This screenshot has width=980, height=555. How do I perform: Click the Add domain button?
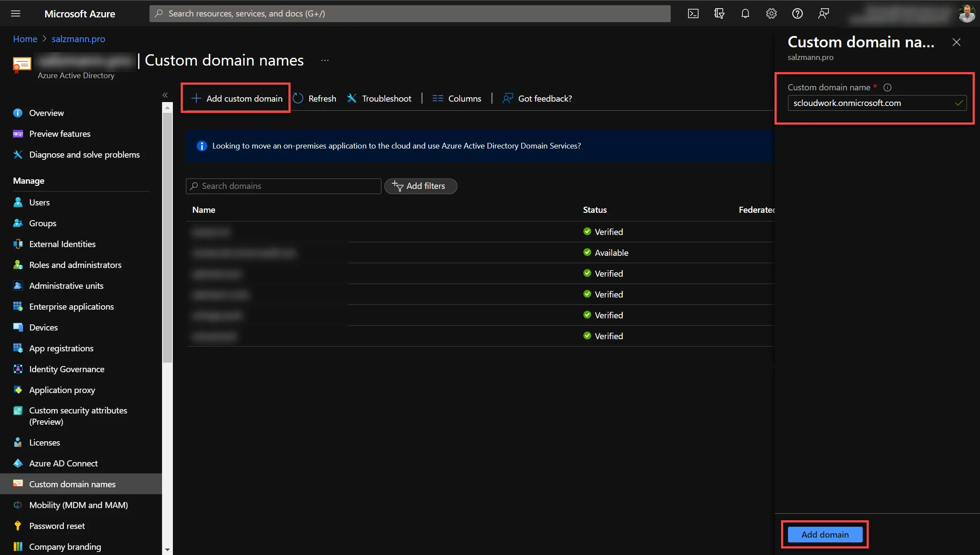825,535
